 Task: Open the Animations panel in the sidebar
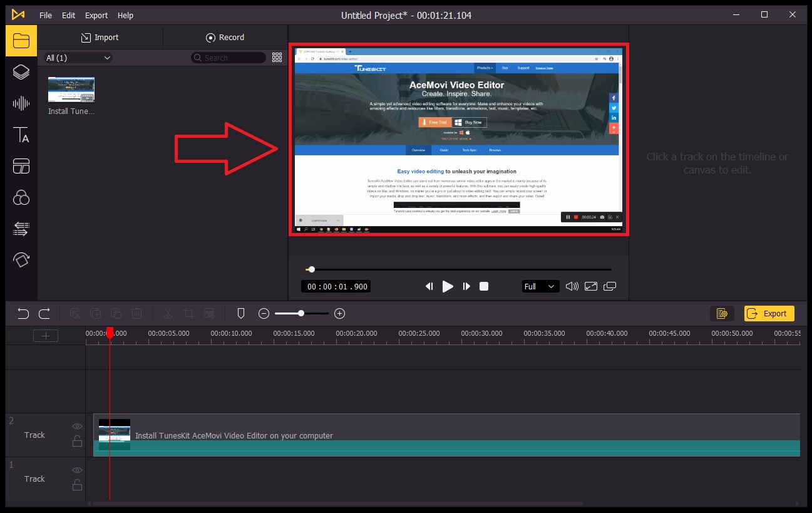(x=21, y=260)
